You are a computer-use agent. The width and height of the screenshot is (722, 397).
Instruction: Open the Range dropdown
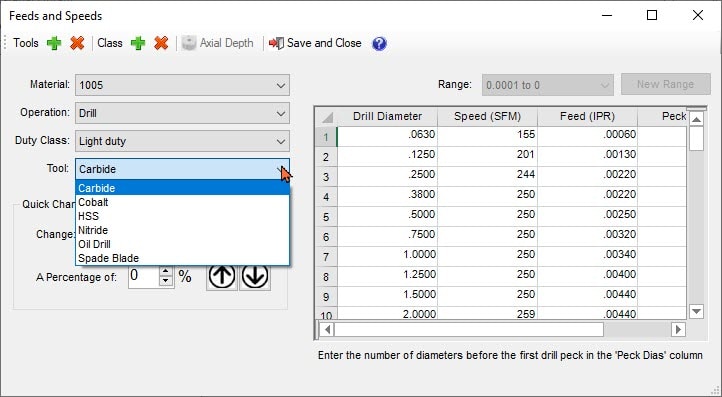(x=547, y=85)
